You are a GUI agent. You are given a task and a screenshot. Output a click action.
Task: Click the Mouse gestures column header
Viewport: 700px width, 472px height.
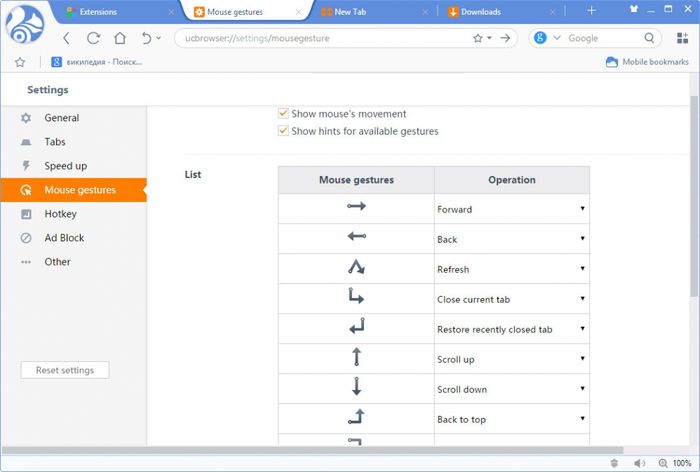coord(356,180)
